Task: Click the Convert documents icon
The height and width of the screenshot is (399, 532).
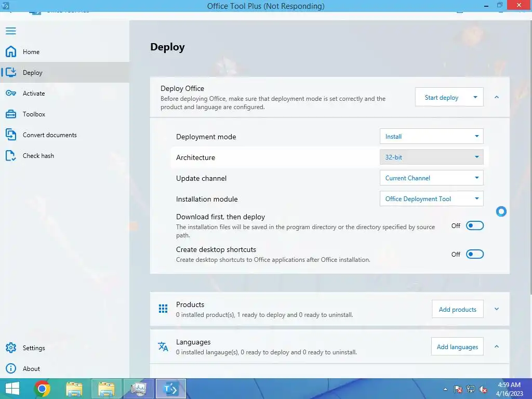Action: (x=11, y=135)
